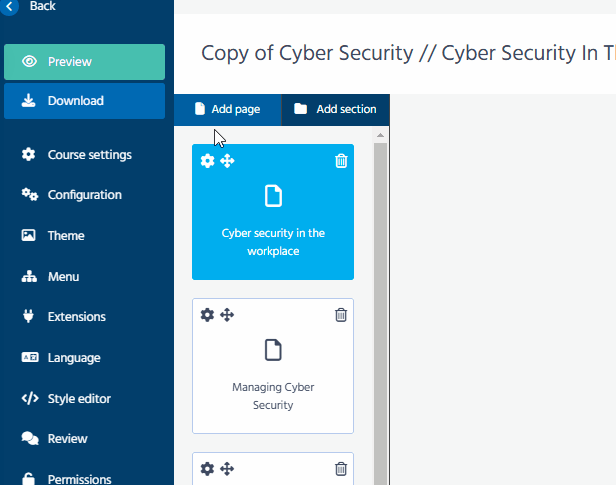Open the Review sidebar item
This screenshot has height=485, width=616.
coord(67,439)
